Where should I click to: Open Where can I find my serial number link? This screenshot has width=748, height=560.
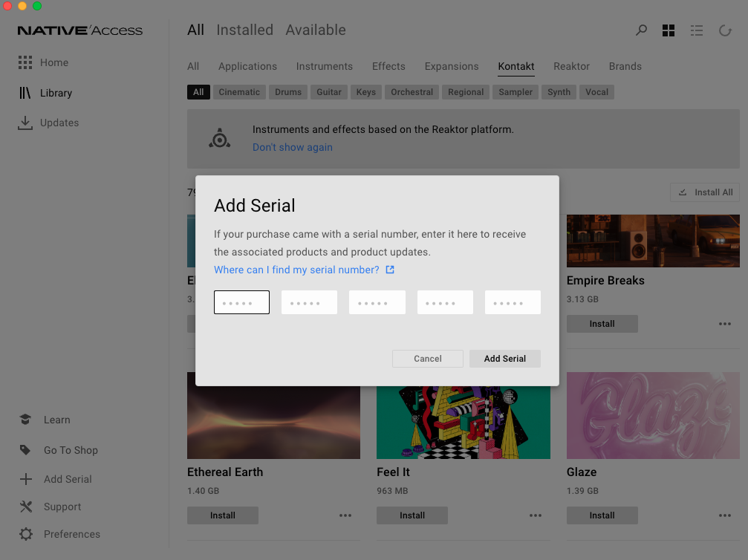pos(296,270)
